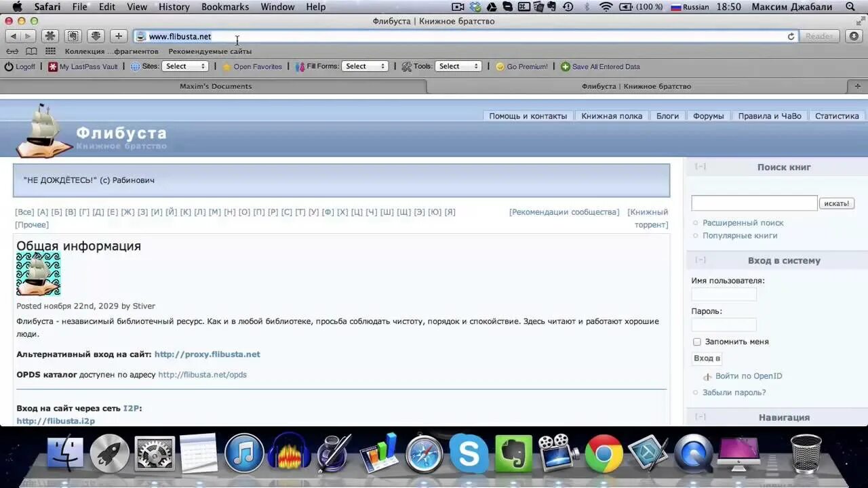Collapse the Поиск книг panel
This screenshot has width=868, height=488.
701,167
